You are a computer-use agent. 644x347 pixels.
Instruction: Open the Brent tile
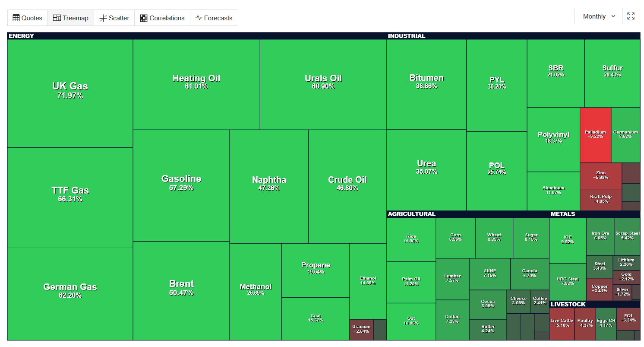coord(181,291)
